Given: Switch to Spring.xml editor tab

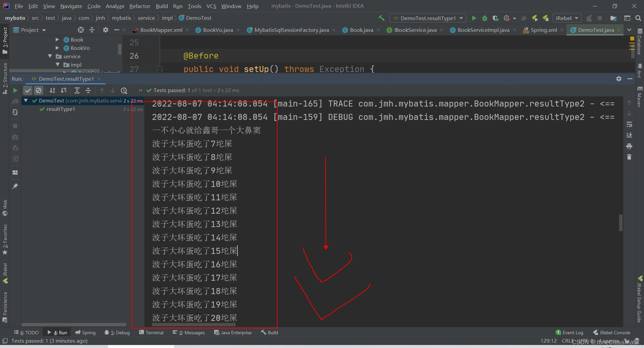Looking at the screenshot, I should click(x=543, y=30).
